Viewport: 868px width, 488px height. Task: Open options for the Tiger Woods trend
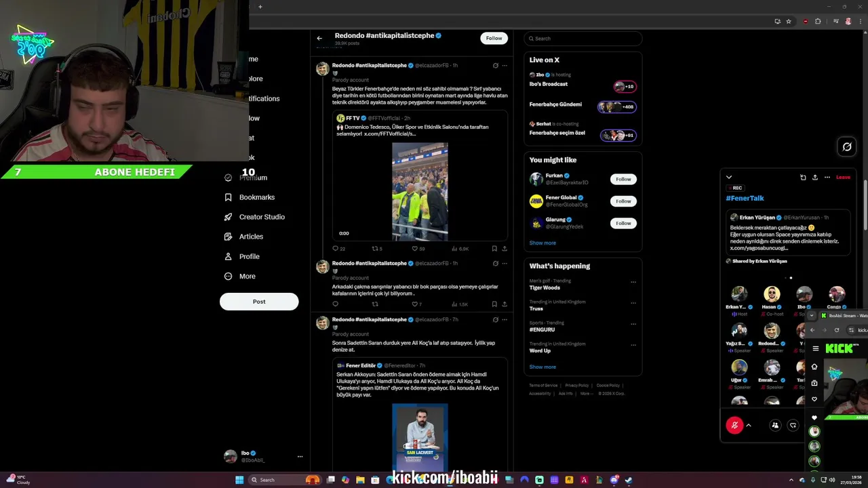point(633,282)
